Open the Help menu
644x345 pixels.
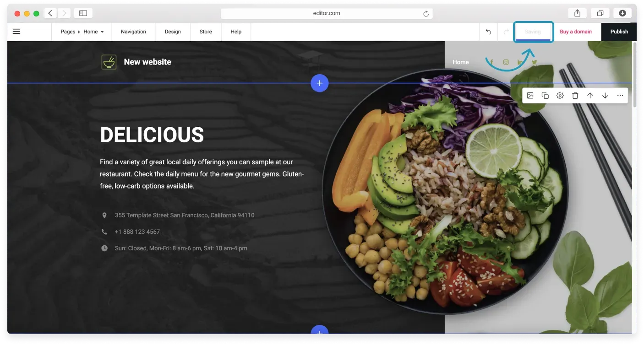tap(236, 32)
